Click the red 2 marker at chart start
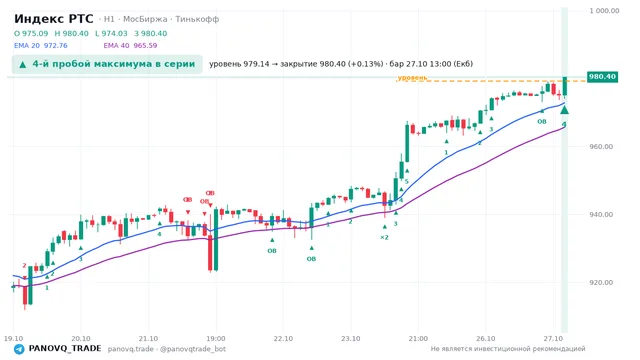This screenshot has width=640, height=360. pos(24,266)
